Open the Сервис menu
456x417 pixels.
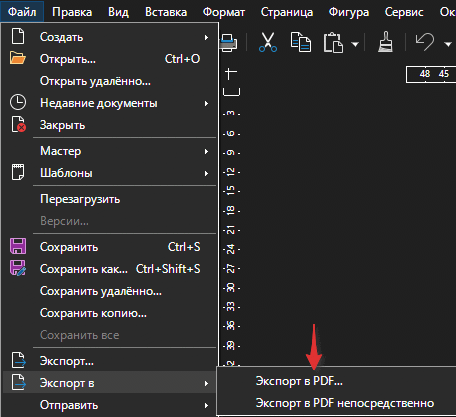pyautogui.click(x=404, y=12)
